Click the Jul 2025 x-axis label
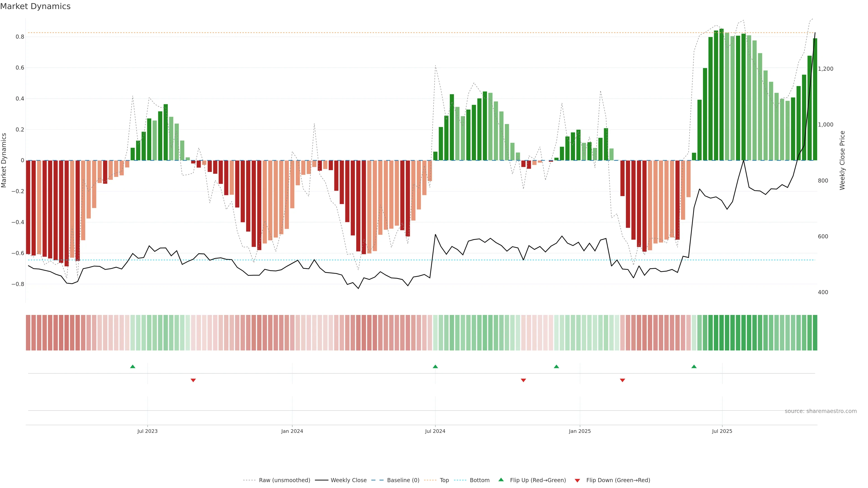 click(x=722, y=431)
